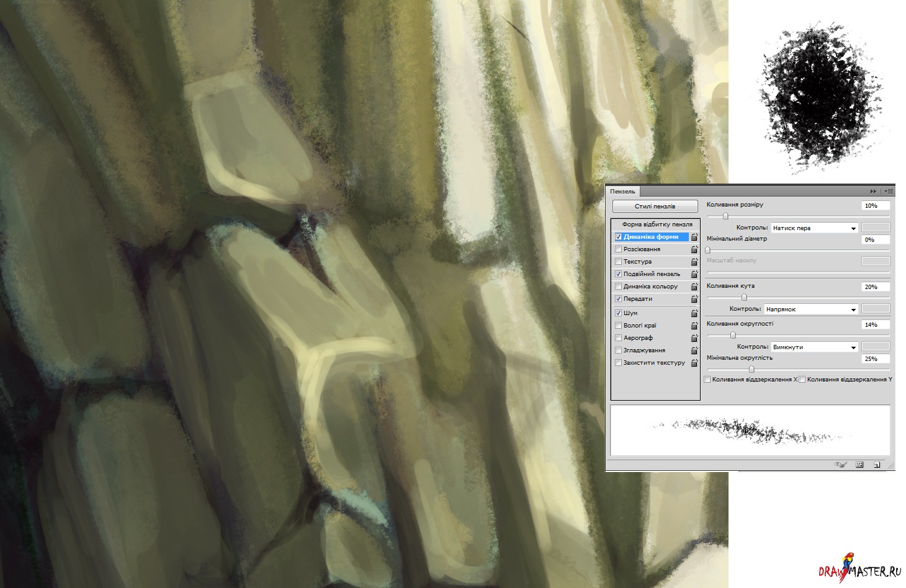Enable the Згладжування checkbox
This screenshot has width=906, height=588.
[618, 350]
